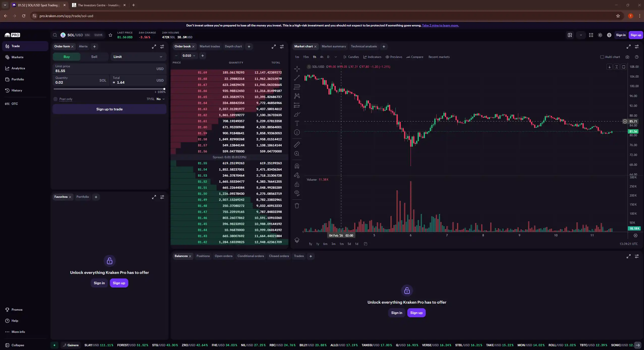This screenshot has width=644, height=350.
Task: Click the header Sign in button
Action: point(621,35)
